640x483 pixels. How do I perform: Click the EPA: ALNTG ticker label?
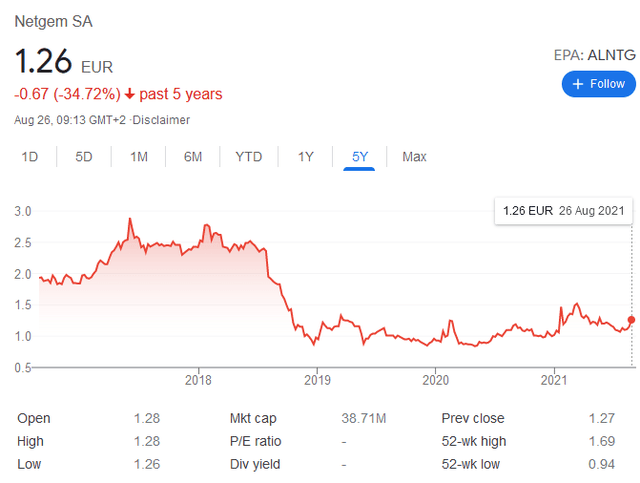point(595,56)
